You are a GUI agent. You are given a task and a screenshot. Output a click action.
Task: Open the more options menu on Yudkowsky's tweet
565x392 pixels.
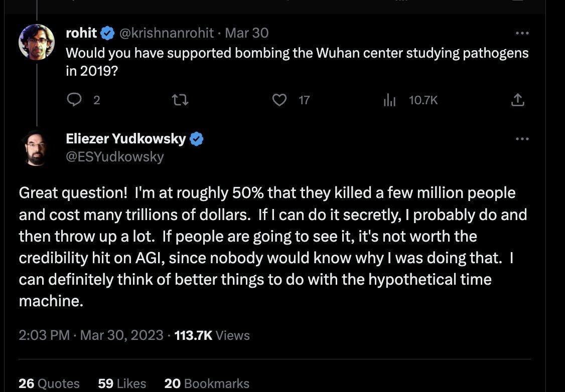pyautogui.click(x=522, y=139)
